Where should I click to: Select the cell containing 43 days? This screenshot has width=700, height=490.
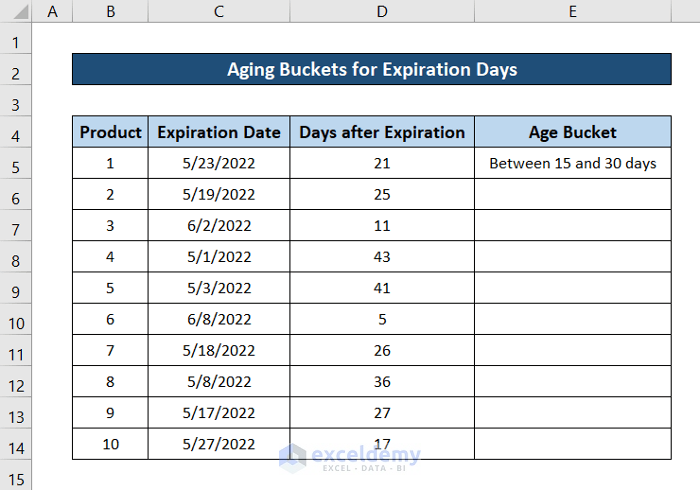[382, 256]
